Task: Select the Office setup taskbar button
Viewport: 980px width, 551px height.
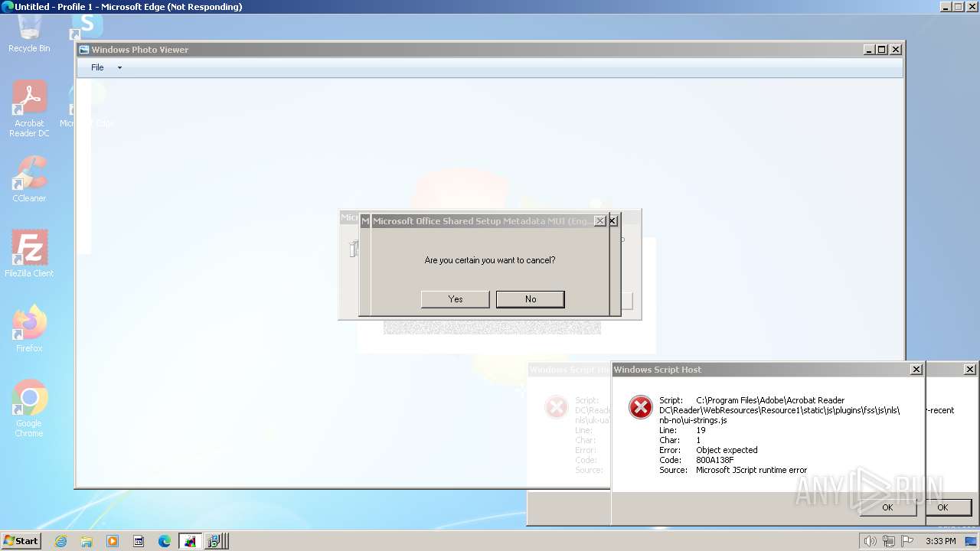Action: click(x=214, y=541)
